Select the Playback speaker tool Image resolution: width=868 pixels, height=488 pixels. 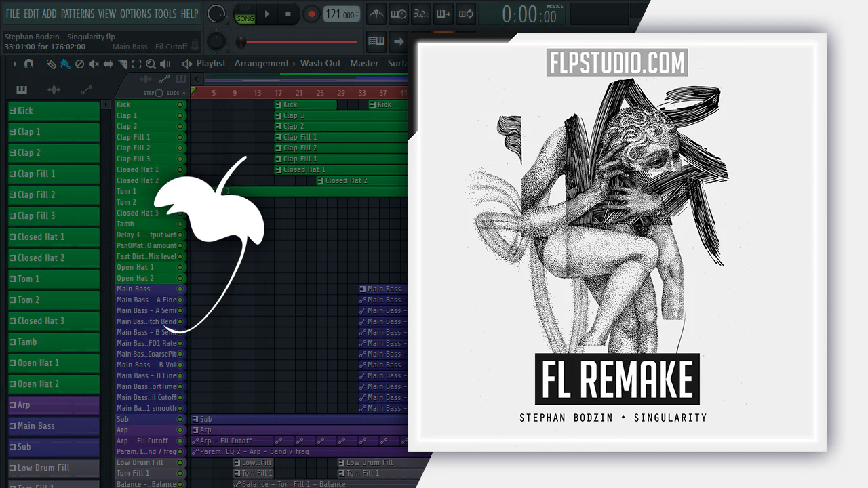[165, 64]
